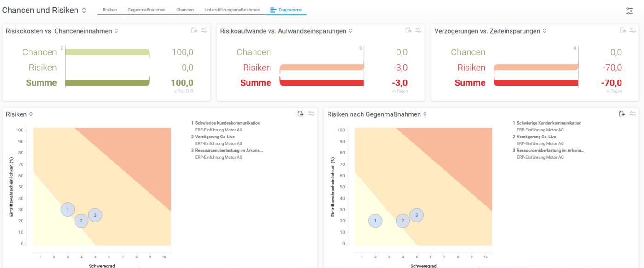Click the export icon on Risikoaufwände vs. Aufwandseinsparungen

click(x=408, y=30)
